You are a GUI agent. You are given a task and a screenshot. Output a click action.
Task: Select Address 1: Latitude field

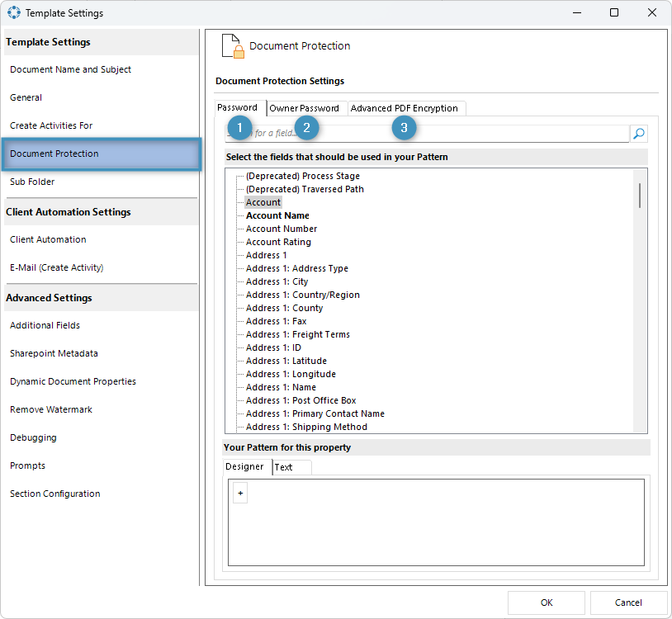pos(286,361)
